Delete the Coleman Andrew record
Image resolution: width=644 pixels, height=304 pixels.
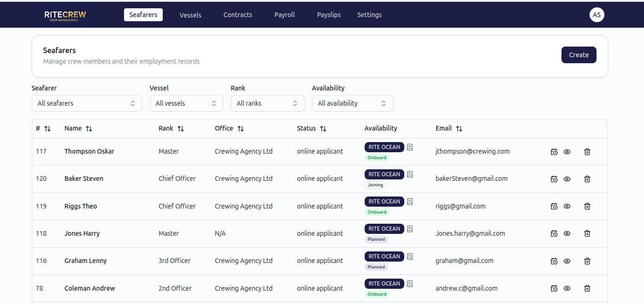[x=587, y=288]
